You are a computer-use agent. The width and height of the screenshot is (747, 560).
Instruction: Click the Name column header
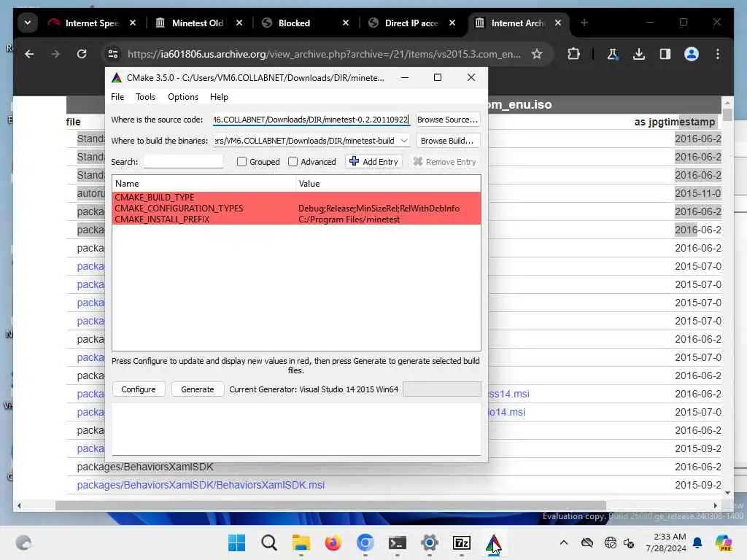click(x=204, y=183)
